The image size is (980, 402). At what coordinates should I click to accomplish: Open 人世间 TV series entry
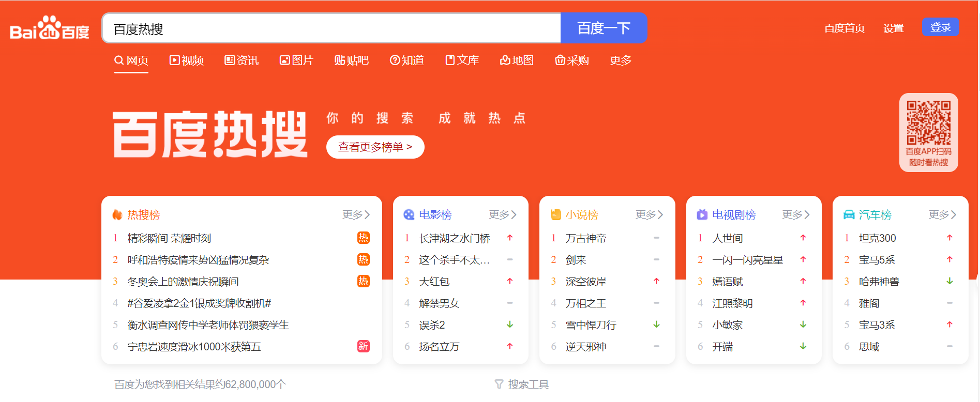[727, 238]
